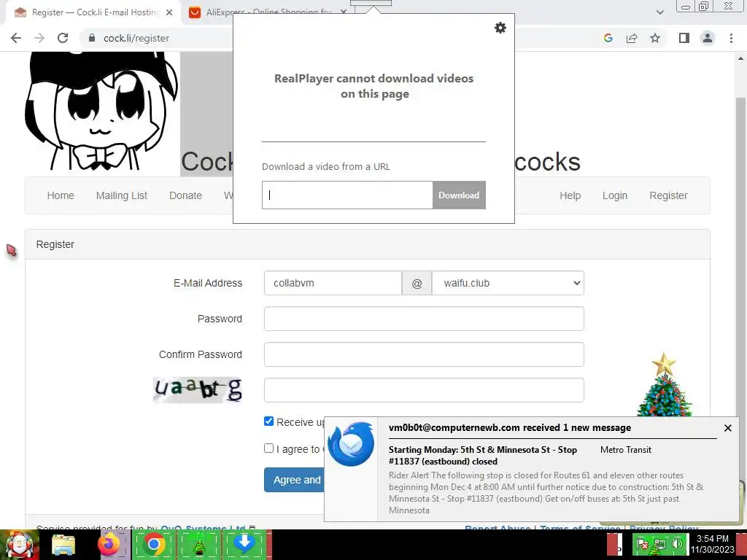747x560 pixels.
Task: Go to the Register nav link
Action: (x=668, y=195)
